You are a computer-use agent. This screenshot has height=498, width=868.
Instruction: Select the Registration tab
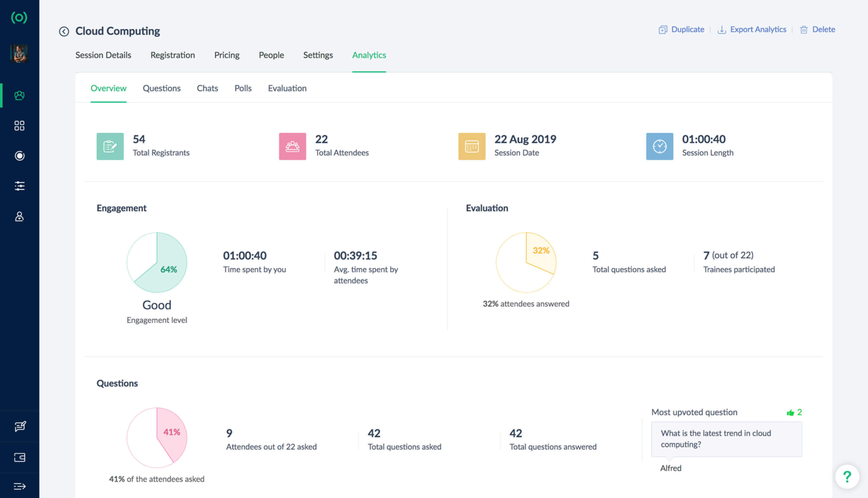click(172, 55)
